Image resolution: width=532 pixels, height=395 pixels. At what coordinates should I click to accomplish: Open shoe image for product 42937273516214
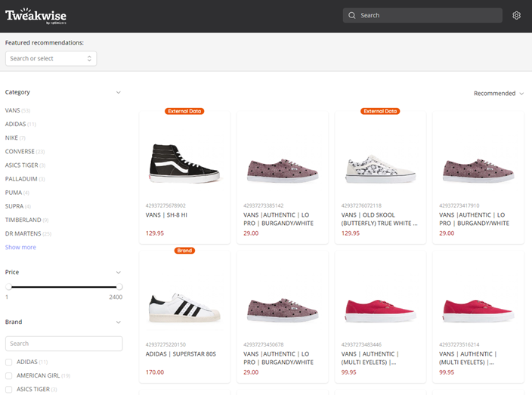(478, 310)
